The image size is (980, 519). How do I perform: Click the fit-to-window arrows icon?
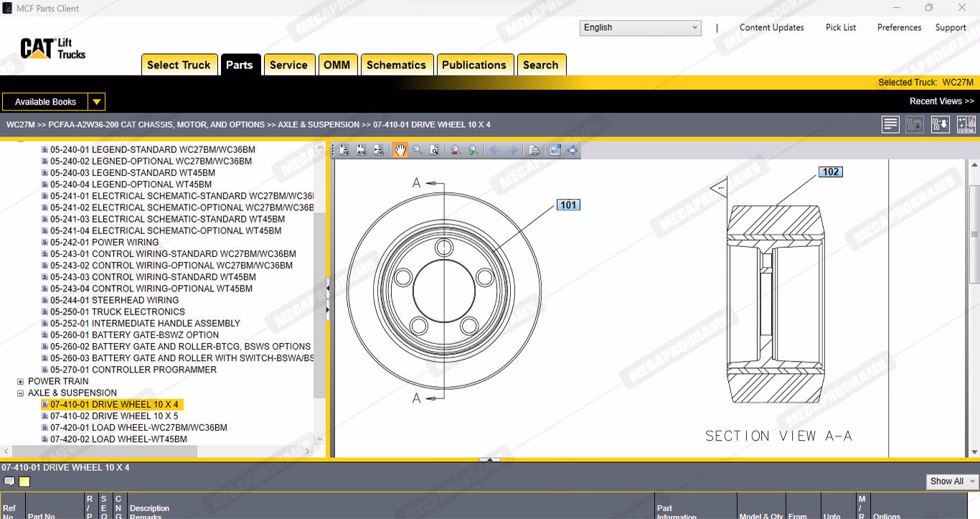[x=572, y=150]
